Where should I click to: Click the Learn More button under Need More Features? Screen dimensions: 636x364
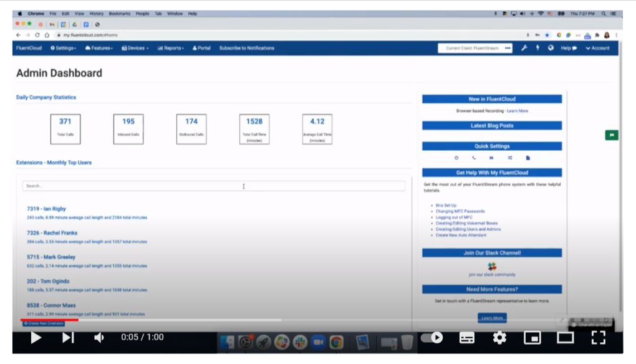click(x=493, y=318)
